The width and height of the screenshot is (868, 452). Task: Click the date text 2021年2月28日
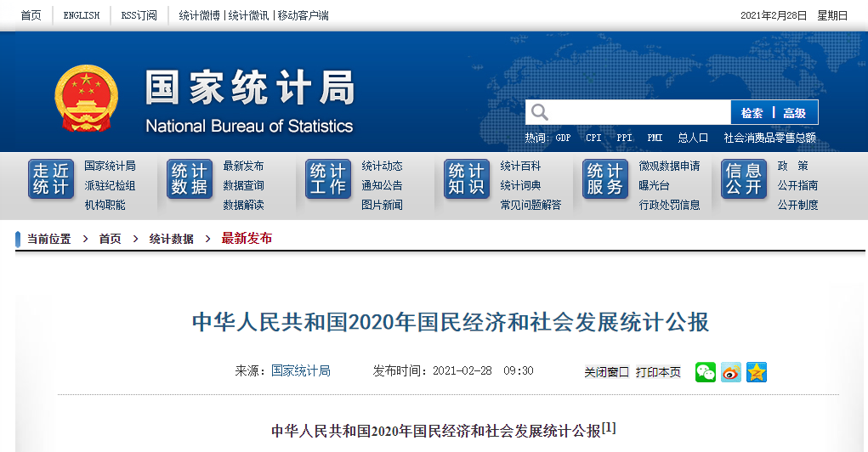774,15
